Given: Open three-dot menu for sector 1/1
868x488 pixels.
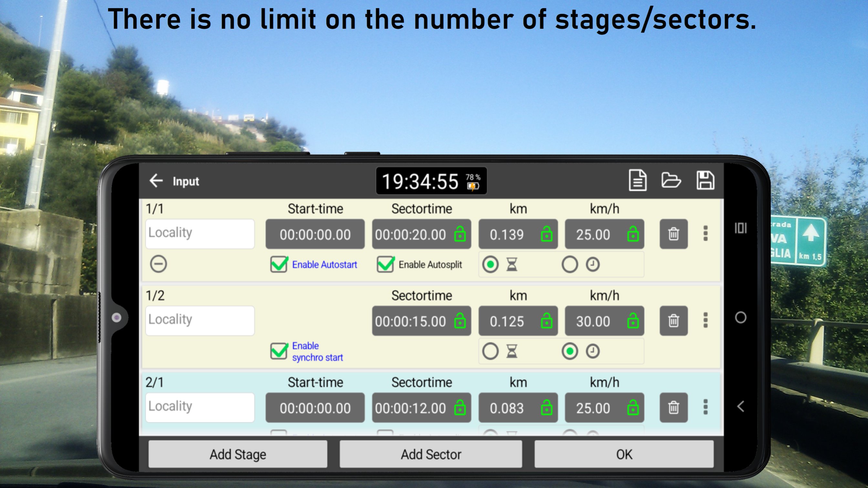Looking at the screenshot, I should pos(706,233).
